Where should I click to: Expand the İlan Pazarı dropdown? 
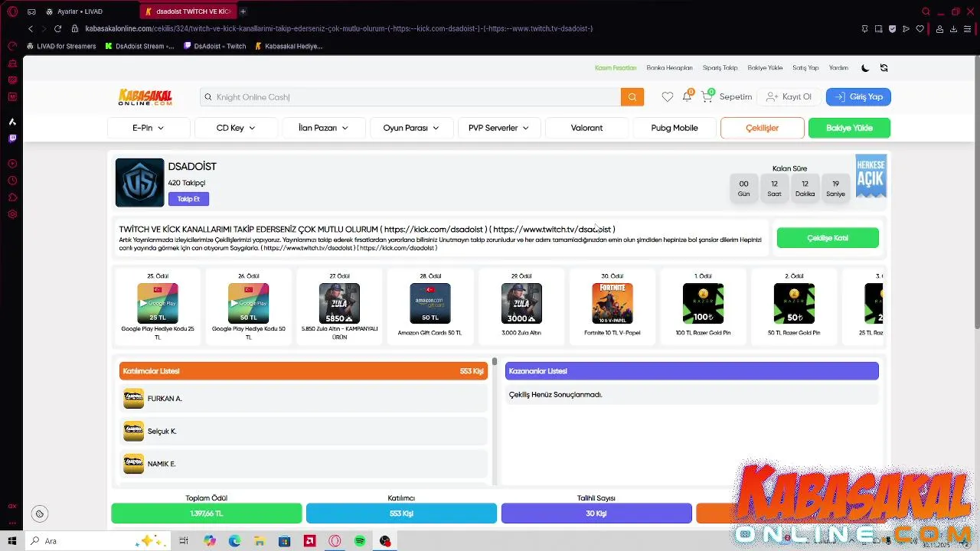pos(323,128)
